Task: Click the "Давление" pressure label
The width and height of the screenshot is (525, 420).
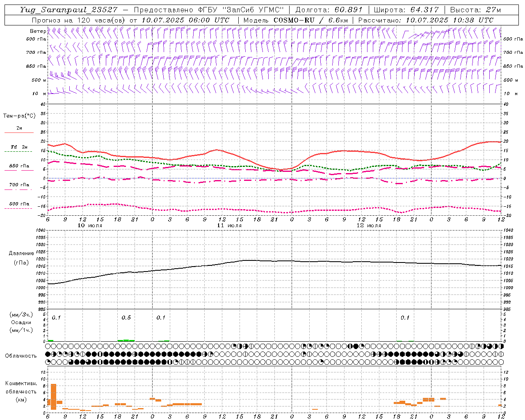Action: point(21,253)
